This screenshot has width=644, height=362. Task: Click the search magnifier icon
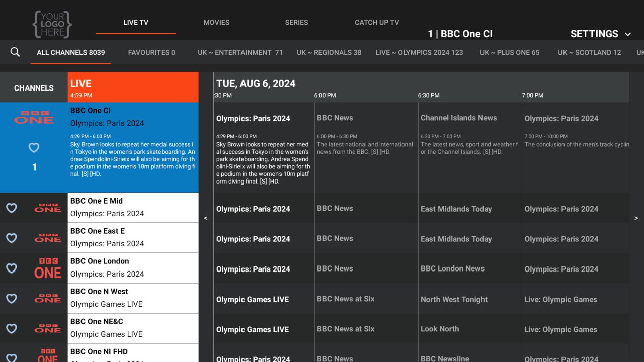click(x=15, y=52)
